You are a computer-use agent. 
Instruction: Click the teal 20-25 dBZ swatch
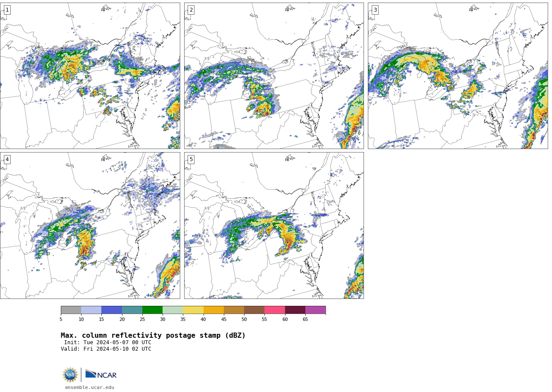[132, 310]
